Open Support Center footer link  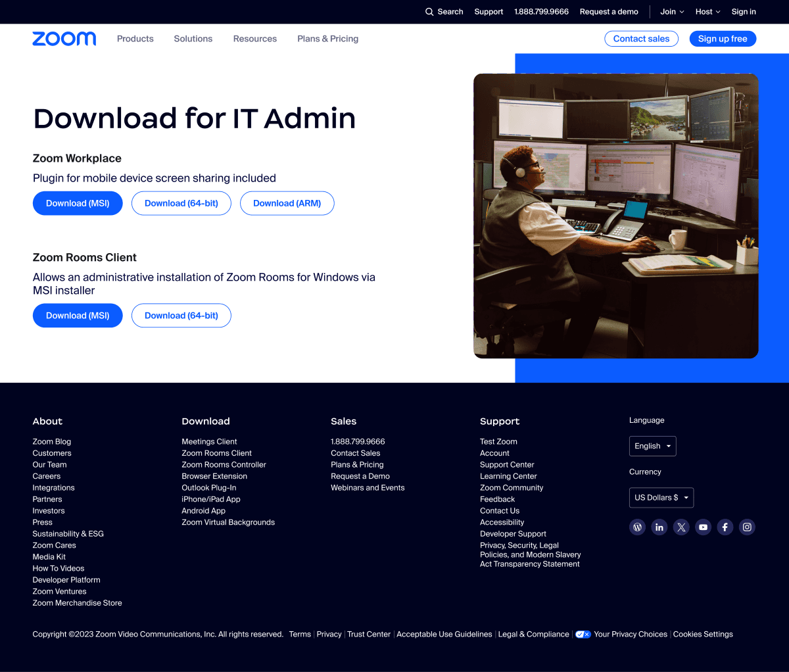pos(507,465)
